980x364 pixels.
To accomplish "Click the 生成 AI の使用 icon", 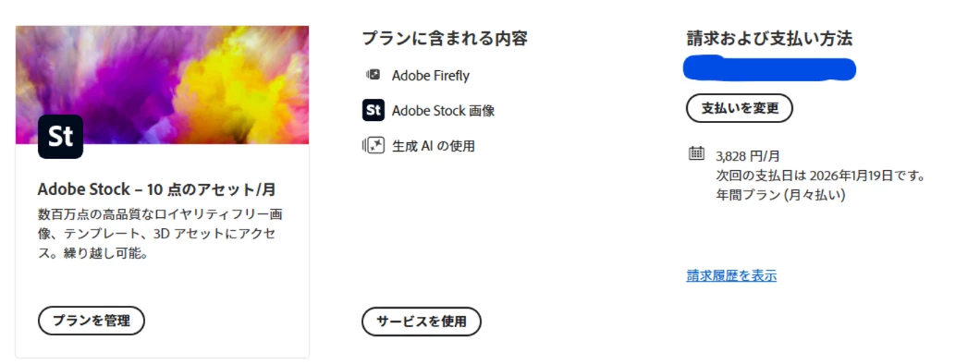I will click(374, 146).
